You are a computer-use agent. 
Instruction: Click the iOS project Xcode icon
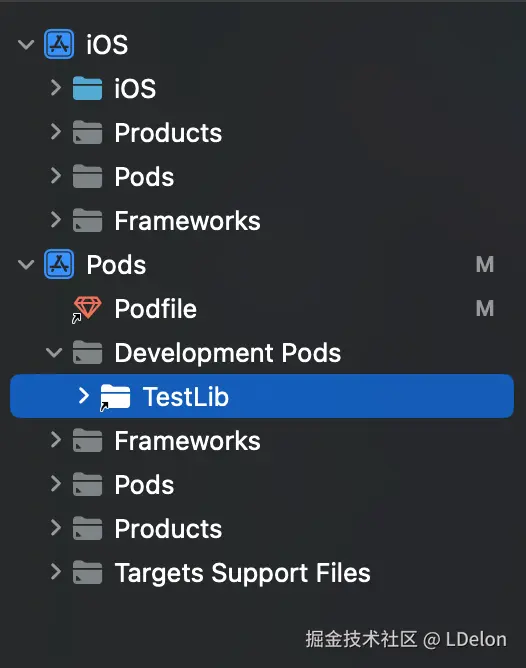(59, 44)
